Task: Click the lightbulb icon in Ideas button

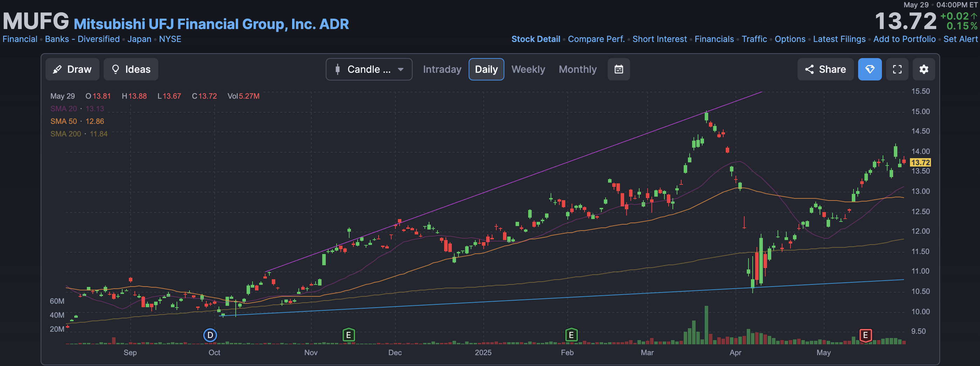Action: click(x=115, y=69)
